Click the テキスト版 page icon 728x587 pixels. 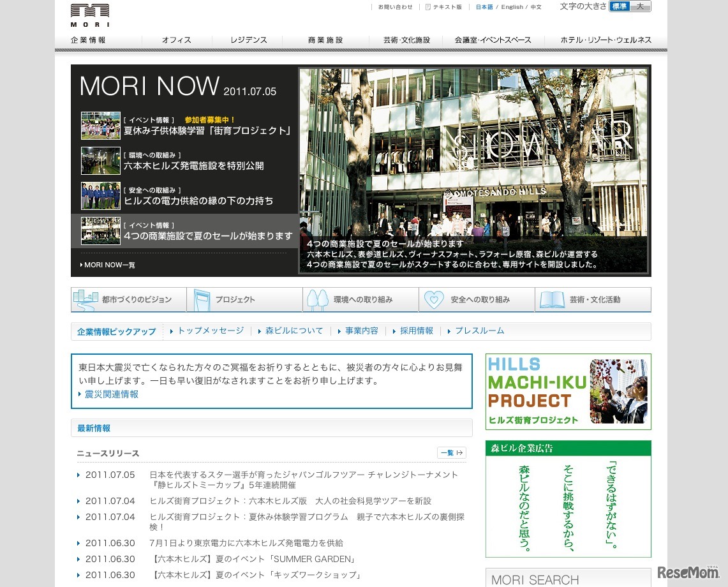pyautogui.click(x=428, y=7)
